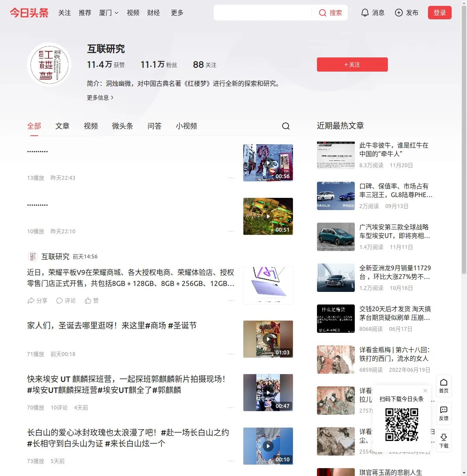Open article 交钱20天后才发货 淘天搞茅台期货
The image size is (467, 476).
(395, 313)
